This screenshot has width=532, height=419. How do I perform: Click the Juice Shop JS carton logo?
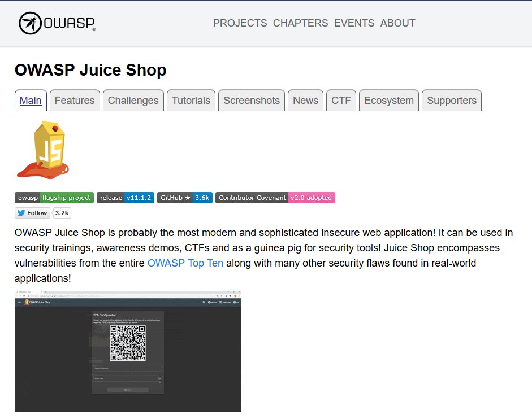[43, 150]
